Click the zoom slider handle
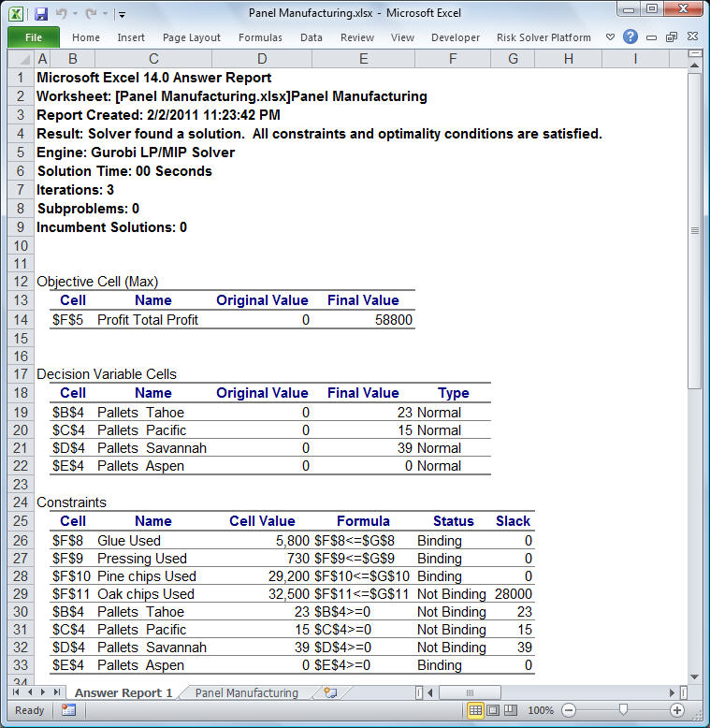This screenshot has width=710, height=728. pyautogui.click(x=622, y=711)
